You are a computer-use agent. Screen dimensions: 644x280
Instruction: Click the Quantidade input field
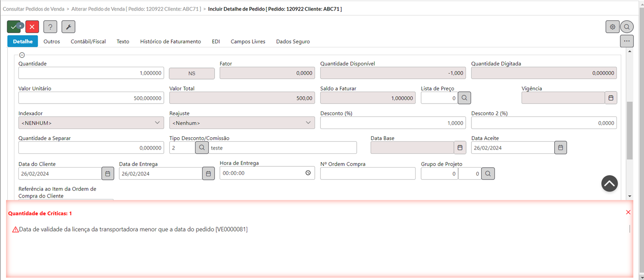pyautogui.click(x=91, y=73)
